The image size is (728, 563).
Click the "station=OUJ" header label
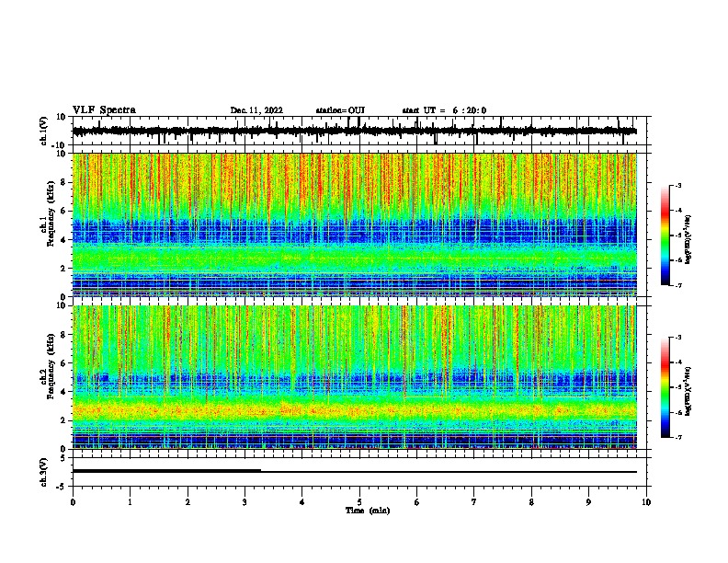[340, 110]
